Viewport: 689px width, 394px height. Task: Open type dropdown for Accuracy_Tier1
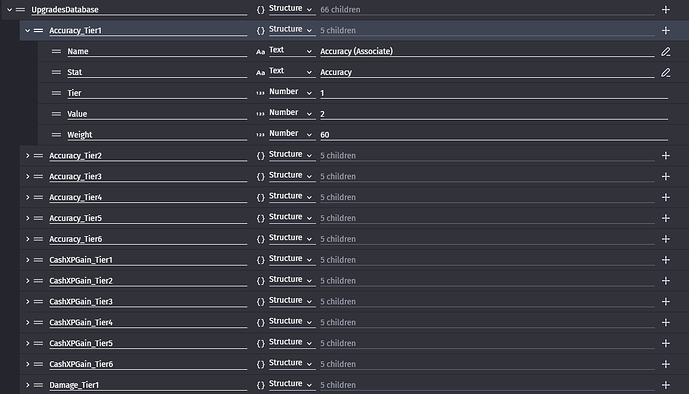pyautogui.click(x=292, y=30)
